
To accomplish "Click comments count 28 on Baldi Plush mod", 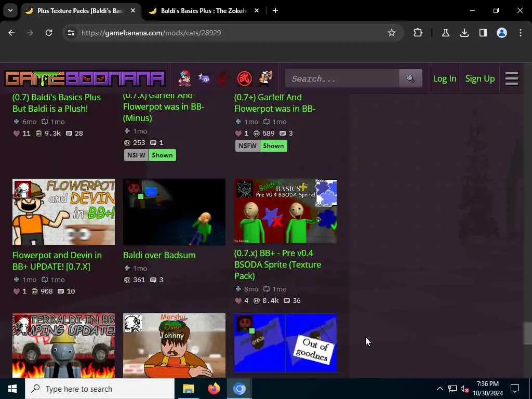I will coord(75,134).
